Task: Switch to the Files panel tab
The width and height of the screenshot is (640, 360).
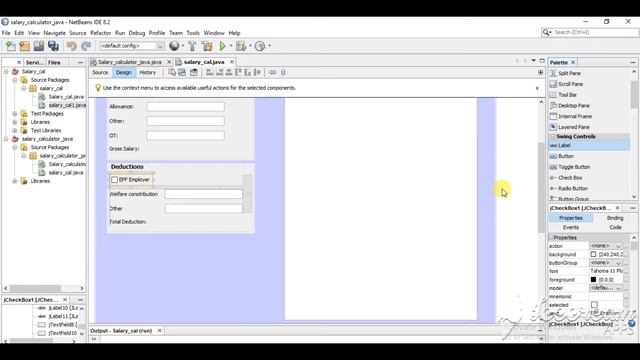Action: [x=54, y=62]
